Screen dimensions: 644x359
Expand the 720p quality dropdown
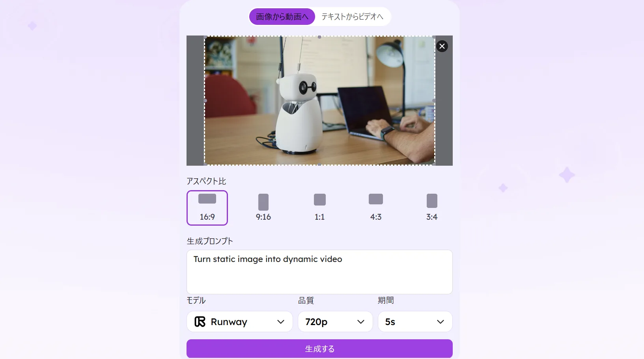click(335, 322)
